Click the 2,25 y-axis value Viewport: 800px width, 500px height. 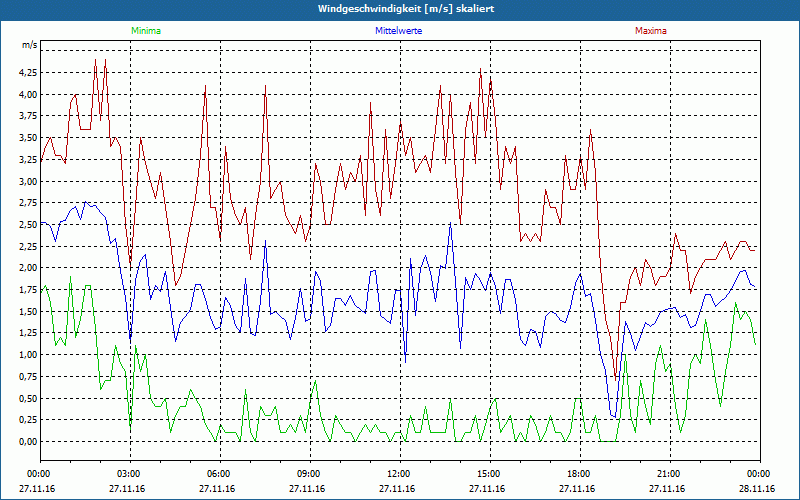[x=29, y=246]
